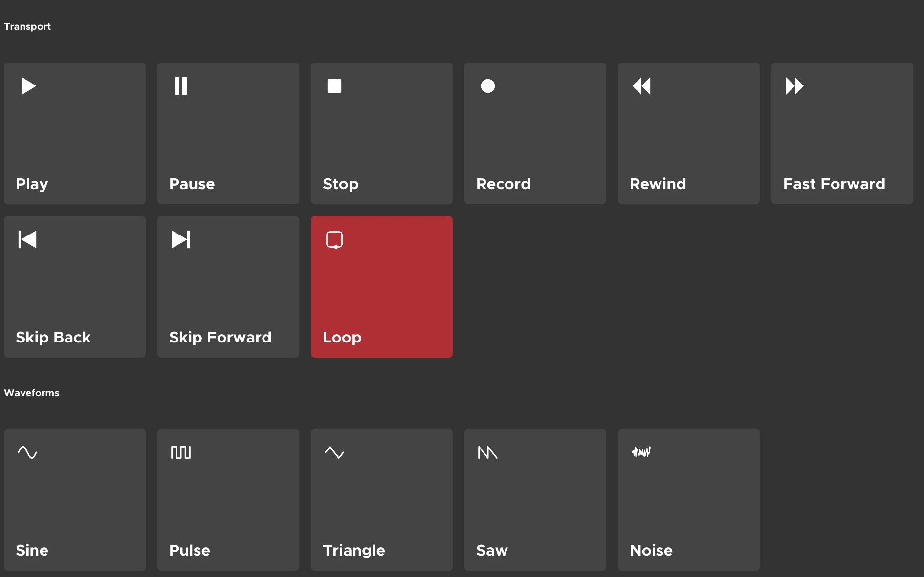Click the "Waveforms" section heading
The height and width of the screenshot is (577, 924).
coord(32,393)
